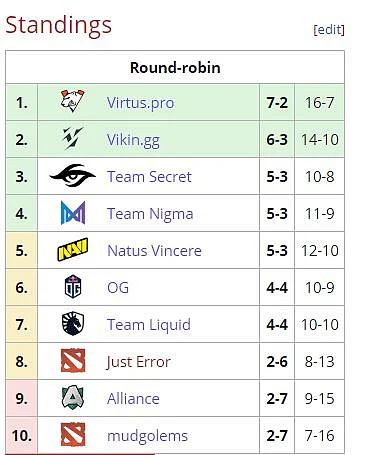The width and height of the screenshot is (370, 455).
Task: Click the Round-robin table header
Action: [x=175, y=67]
